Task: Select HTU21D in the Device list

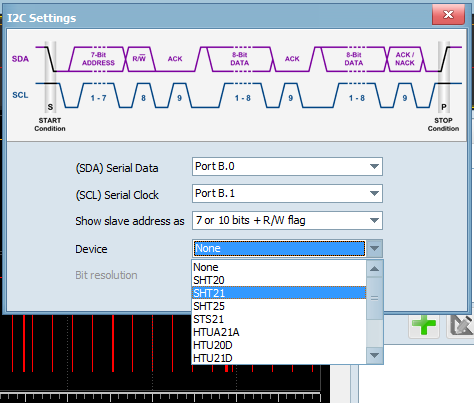Action: click(x=279, y=358)
